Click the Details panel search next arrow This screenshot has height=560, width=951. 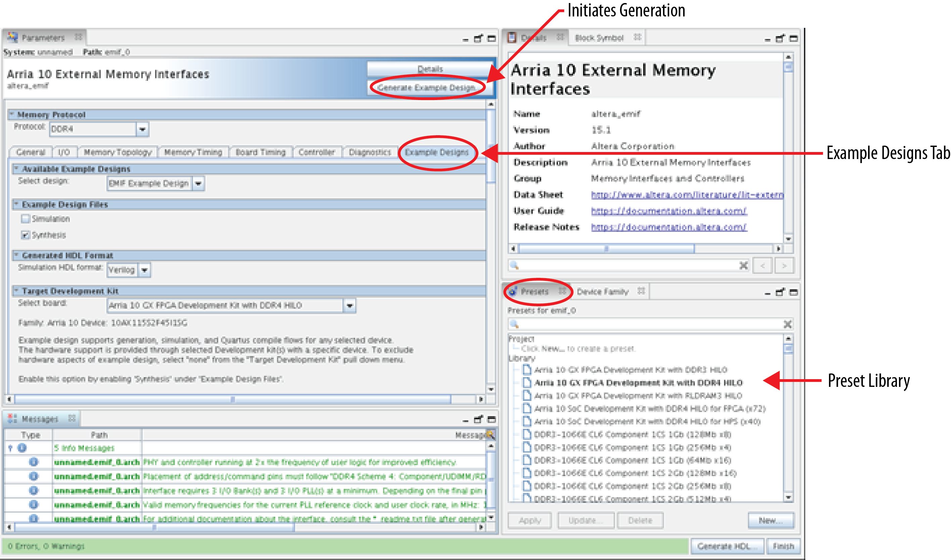click(784, 266)
